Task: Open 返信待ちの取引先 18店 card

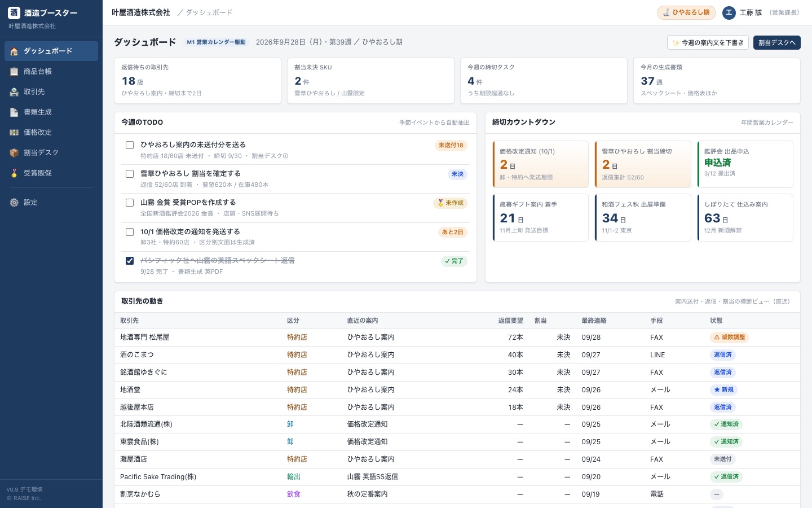Action: pos(197,81)
